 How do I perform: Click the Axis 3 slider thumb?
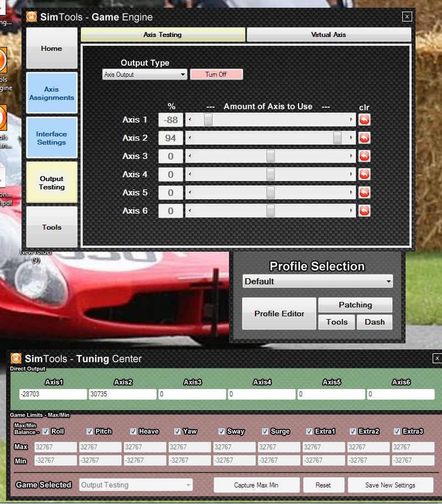pyautogui.click(x=271, y=156)
